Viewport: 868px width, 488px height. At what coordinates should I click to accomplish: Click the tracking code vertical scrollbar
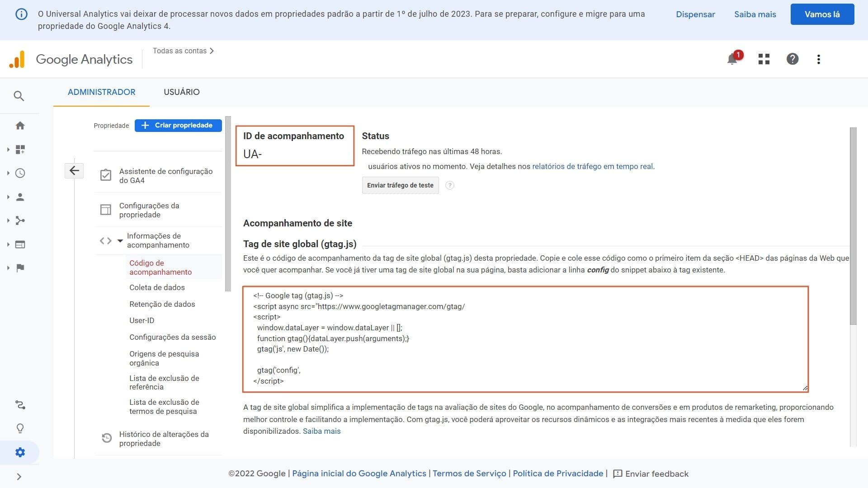pyautogui.click(x=853, y=226)
